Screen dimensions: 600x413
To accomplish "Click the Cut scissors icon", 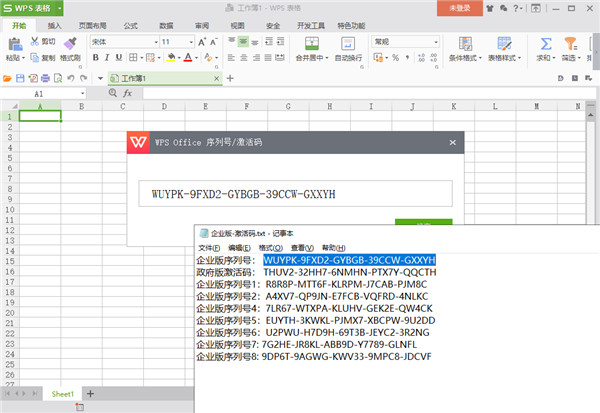I will click(x=35, y=41).
